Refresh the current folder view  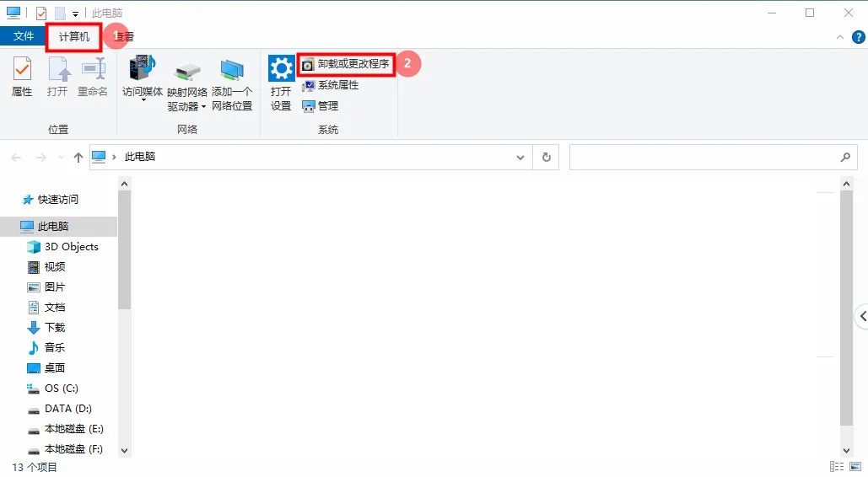[x=546, y=157]
